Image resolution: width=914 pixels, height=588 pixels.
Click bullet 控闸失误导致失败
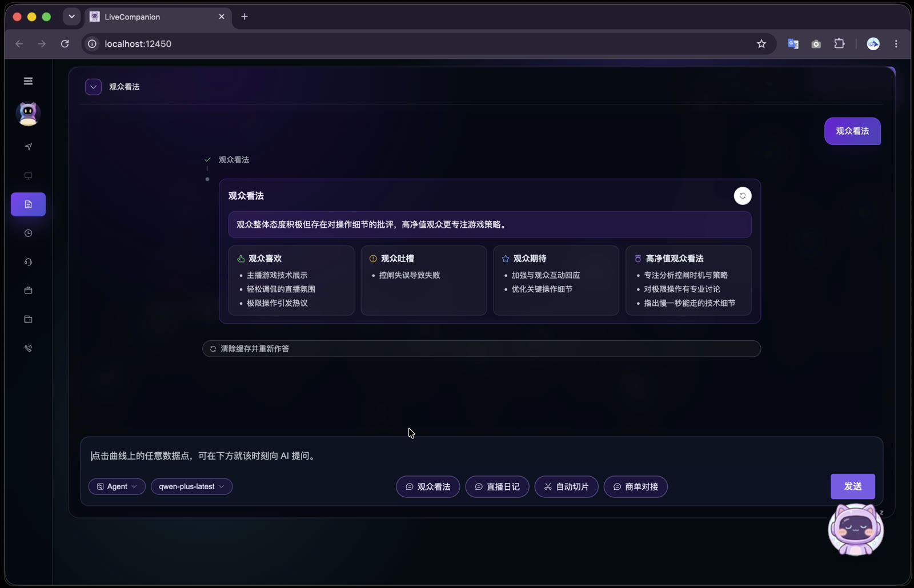[x=410, y=275]
